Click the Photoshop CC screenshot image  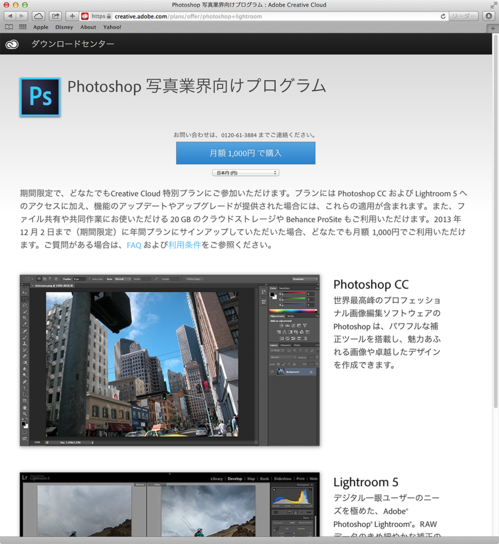[x=170, y=360]
